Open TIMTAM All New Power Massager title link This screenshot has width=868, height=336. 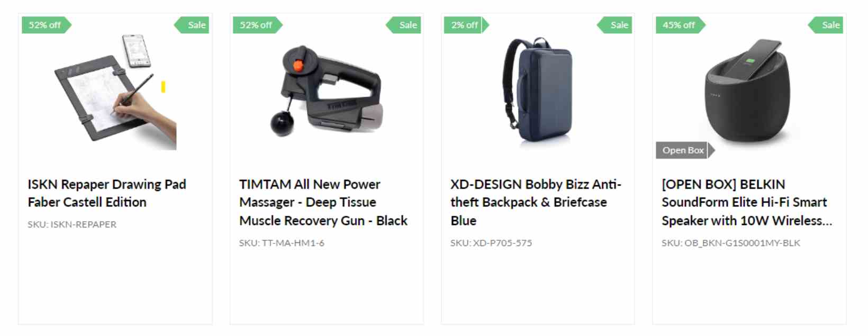(323, 202)
